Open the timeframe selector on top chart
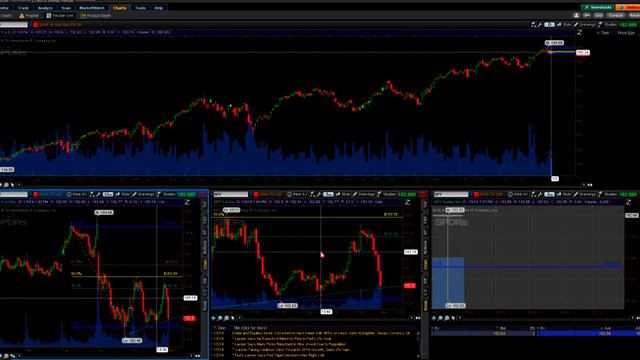Viewport: 640px width, 360px height. click(x=549, y=25)
